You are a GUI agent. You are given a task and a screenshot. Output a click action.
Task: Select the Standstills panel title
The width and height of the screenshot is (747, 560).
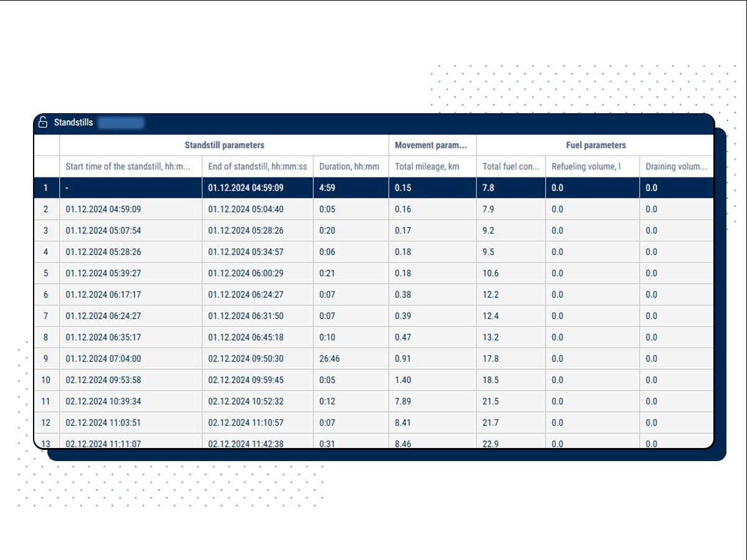(72, 123)
